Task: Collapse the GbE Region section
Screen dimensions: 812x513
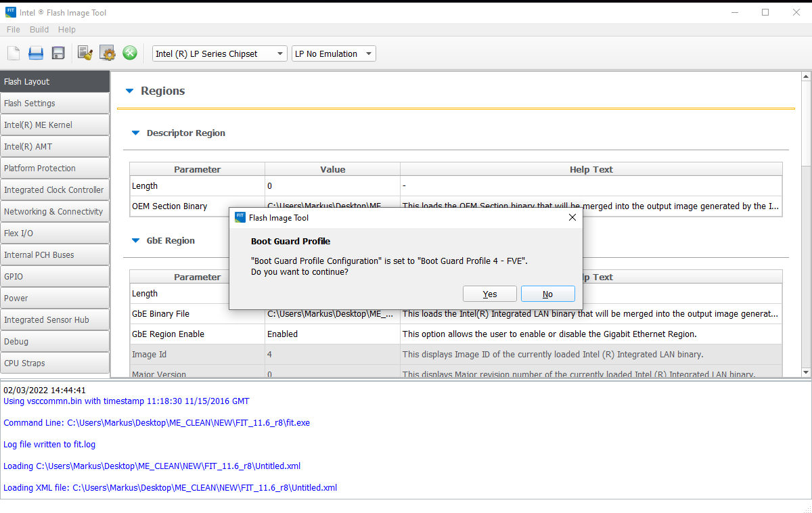Action: point(135,241)
